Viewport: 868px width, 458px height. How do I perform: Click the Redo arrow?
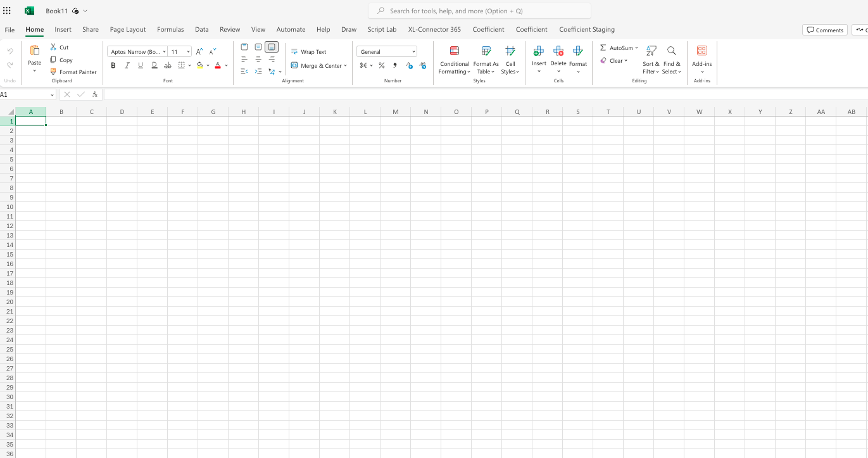click(x=10, y=65)
